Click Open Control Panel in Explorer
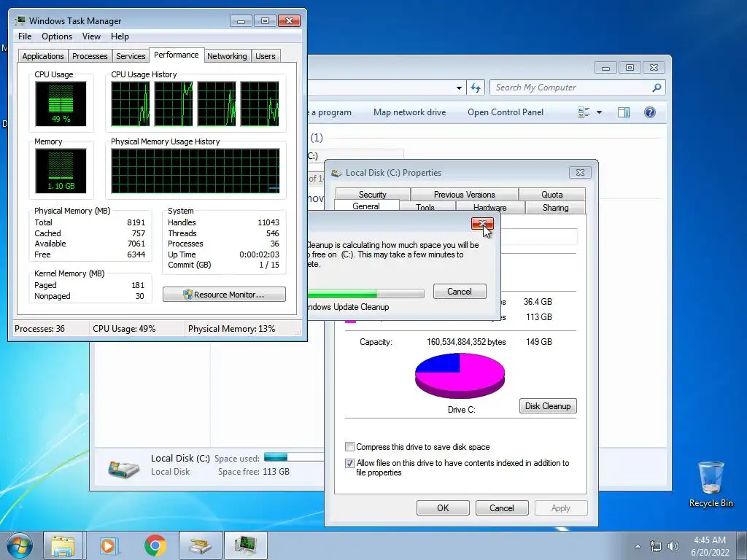Image resolution: width=747 pixels, height=560 pixels. tap(506, 112)
